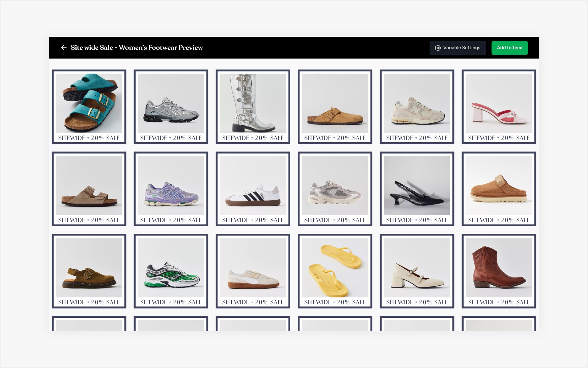Select the tan suede clog thumbnail
Image resolution: width=588 pixels, height=368 pixels.
tap(335, 103)
